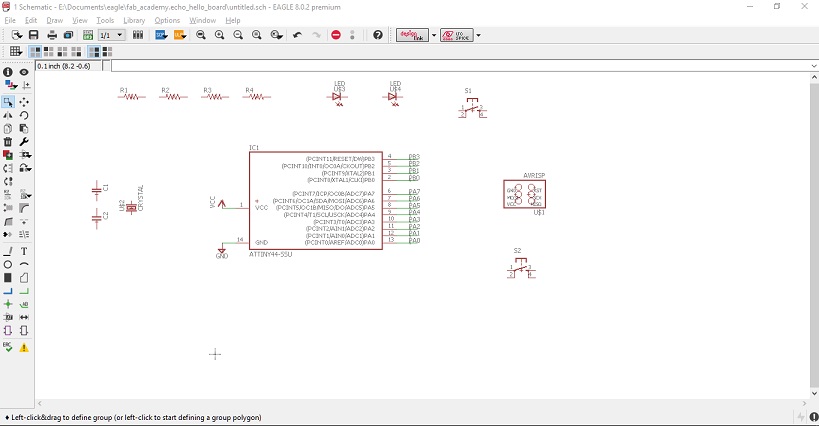This screenshot has height=426, width=819.
Task: Open the Edit menu
Action: (31, 20)
